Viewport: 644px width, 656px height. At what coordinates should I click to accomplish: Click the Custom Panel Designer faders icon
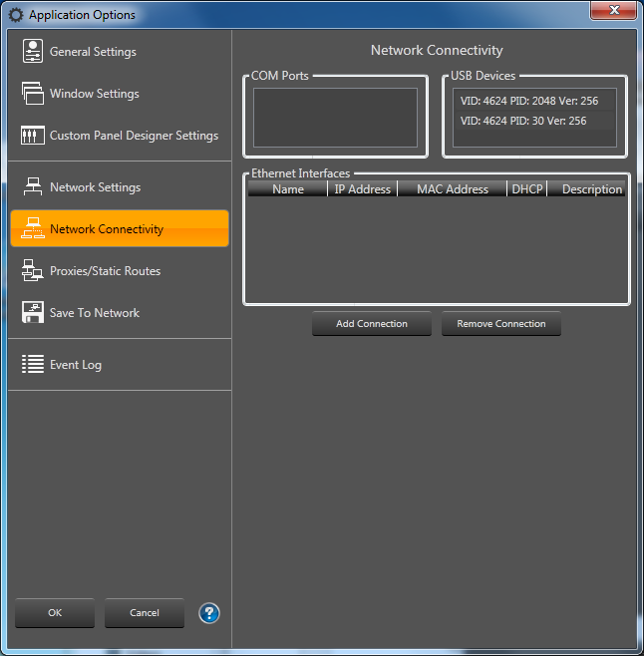(33, 136)
